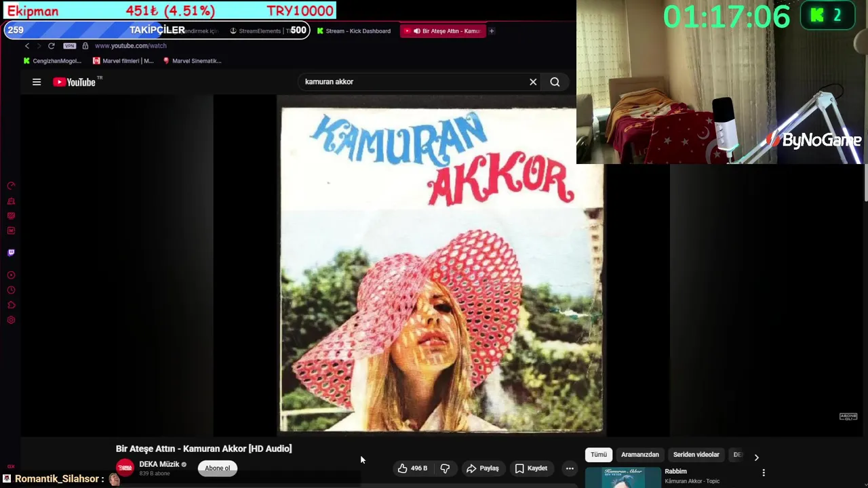Switch to the StreamElements tab
Image resolution: width=868 pixels, height=488 pixels.
pos(260,30)
